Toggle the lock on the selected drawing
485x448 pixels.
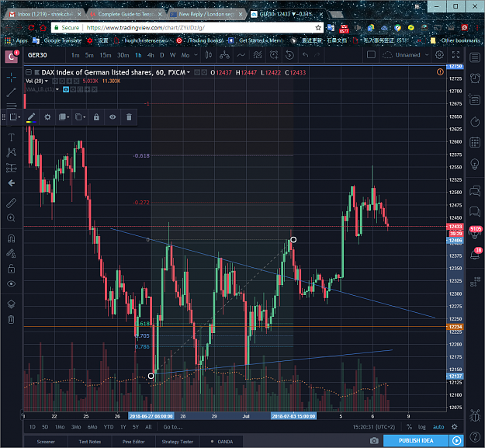[96, 117]
